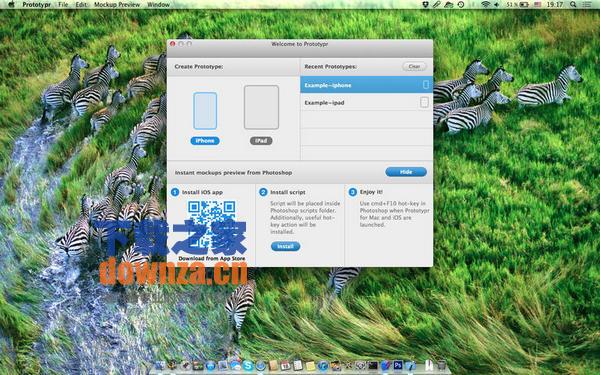Click the tablet icon beside Example-ipad
This screenshot has width=600, height=375.
424,102
